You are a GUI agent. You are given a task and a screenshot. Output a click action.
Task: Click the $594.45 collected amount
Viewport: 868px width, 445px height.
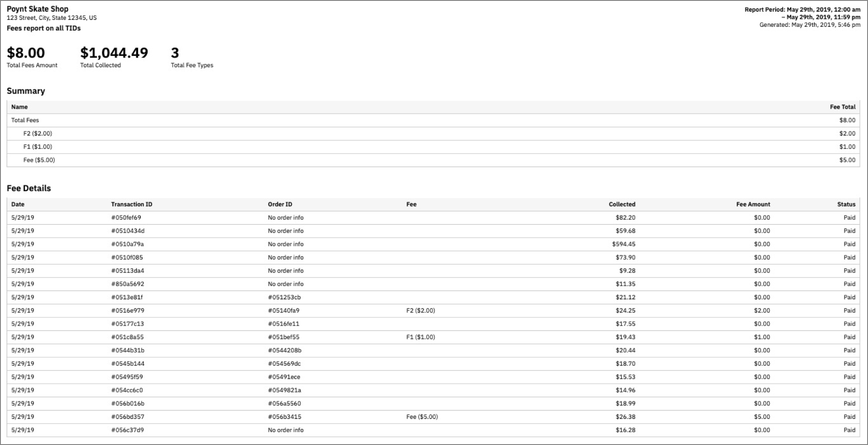(624, 244)
